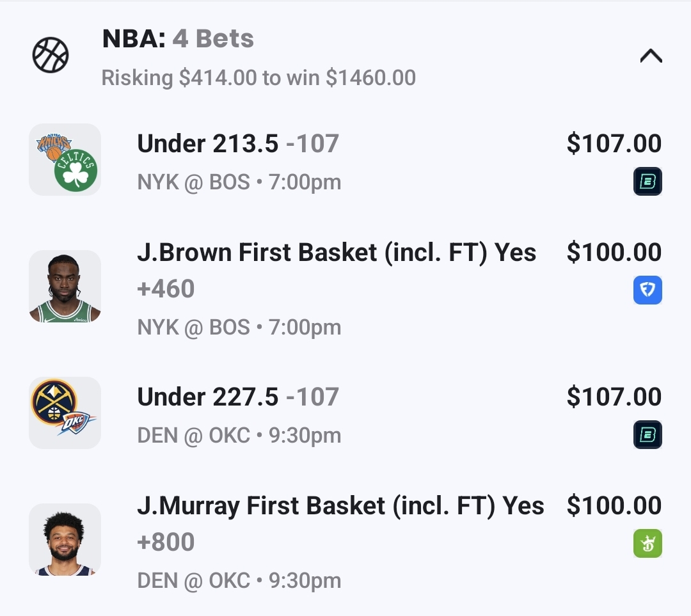Collapse the NBA bets section chevron
The image size is (691, 616).
pyautogui.click(x=651, y=56)
